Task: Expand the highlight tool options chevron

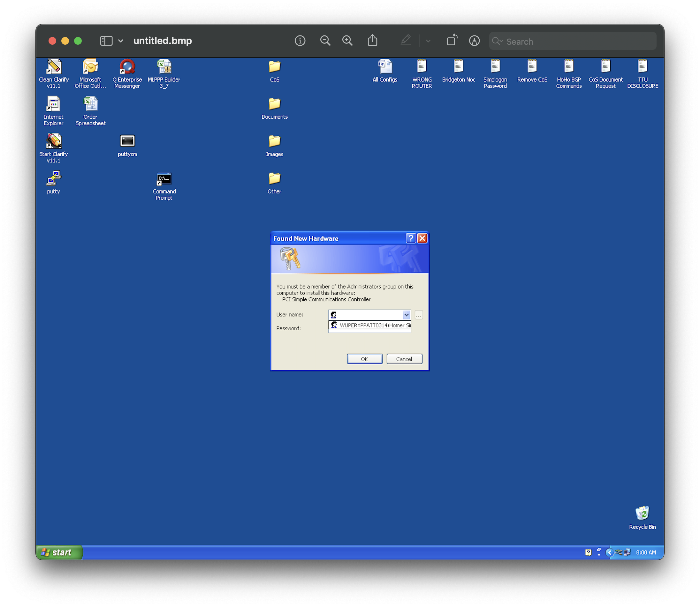Action: pyautogui.click(x=428, y=41)
